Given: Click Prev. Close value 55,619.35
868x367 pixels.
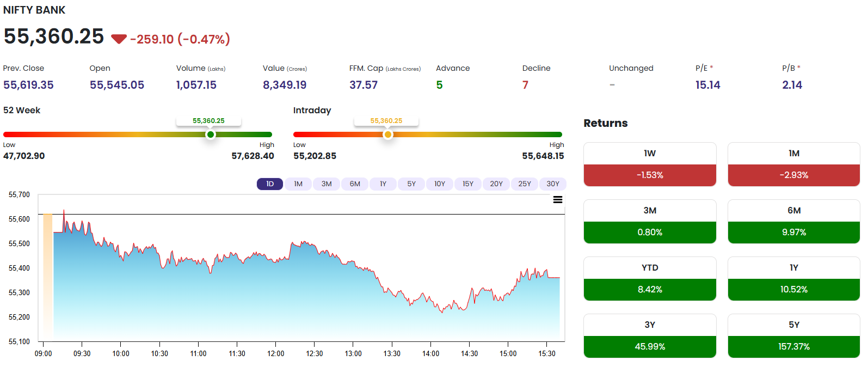Looking at the screenshot, I should coord(28,85).
